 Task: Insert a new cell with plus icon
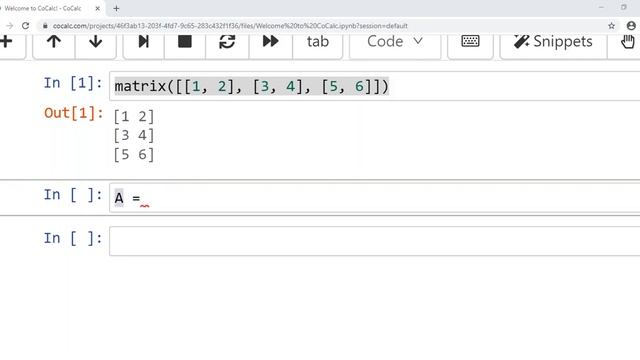[x=7, y=42]
